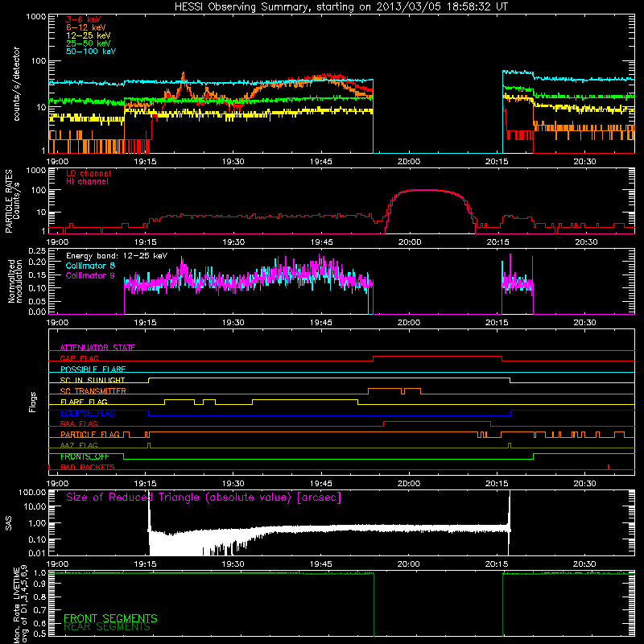This screenshot has width=644, height=644.
Task: Select the yellow '12-25 keV' count-rate legend entry
Action: [89, 35]
